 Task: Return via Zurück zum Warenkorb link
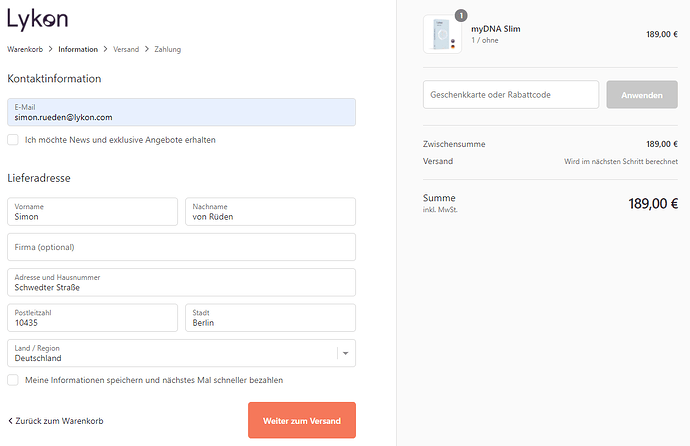pyautogui.click(x=59, y=421)
